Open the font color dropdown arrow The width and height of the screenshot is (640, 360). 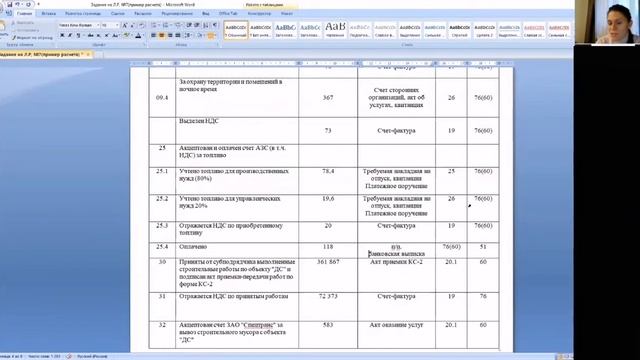pos(143,36)
